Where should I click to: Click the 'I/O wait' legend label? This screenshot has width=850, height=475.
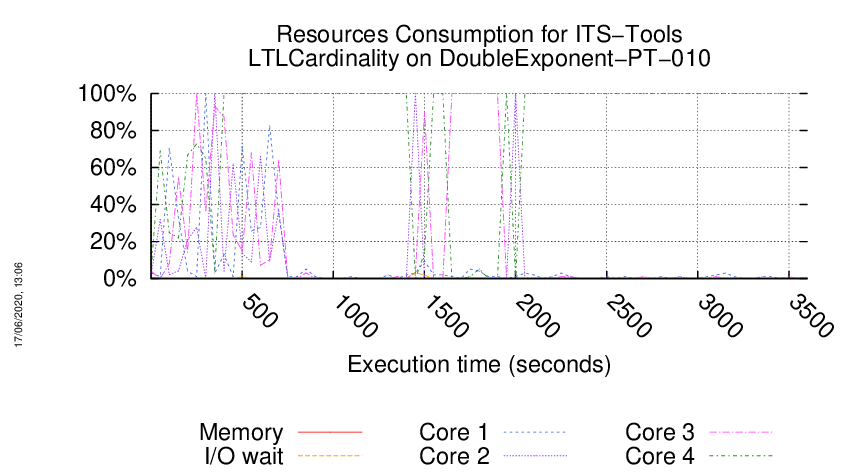[x=244, y=456]
